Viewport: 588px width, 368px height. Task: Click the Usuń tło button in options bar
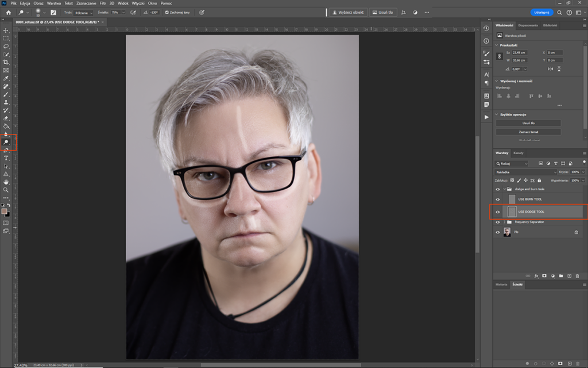382,12
